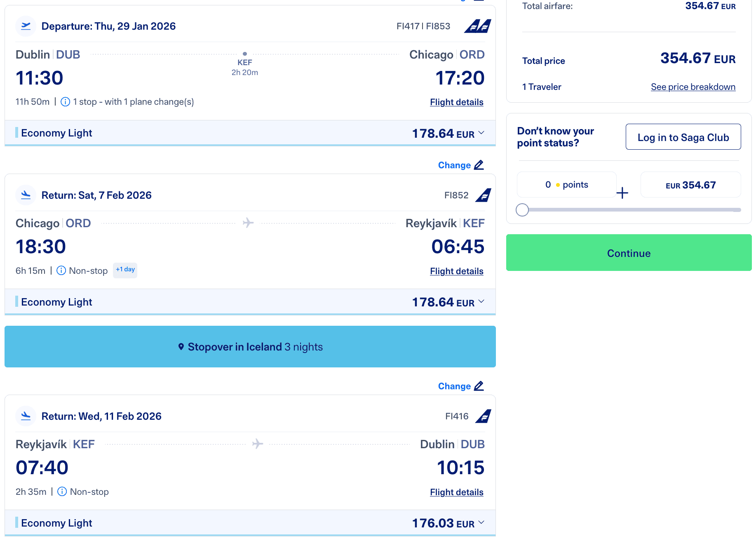Viewport: 756px width, 541px height.
Task: Click the departure plane icon beside Thu, 29 Jan
Action: click(26, 26)
